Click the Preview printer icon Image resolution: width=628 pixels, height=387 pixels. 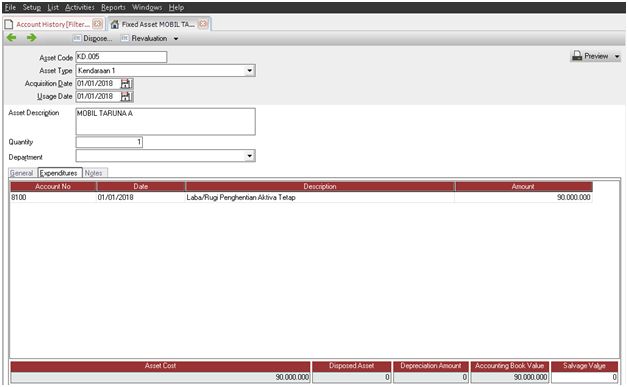coord(577,56)
